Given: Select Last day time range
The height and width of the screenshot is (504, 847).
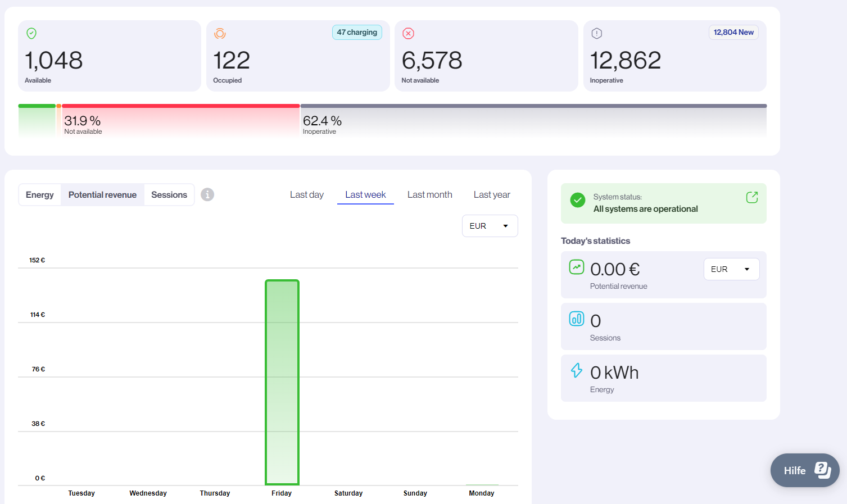Looking at the screenshot, I should point(307,195).
